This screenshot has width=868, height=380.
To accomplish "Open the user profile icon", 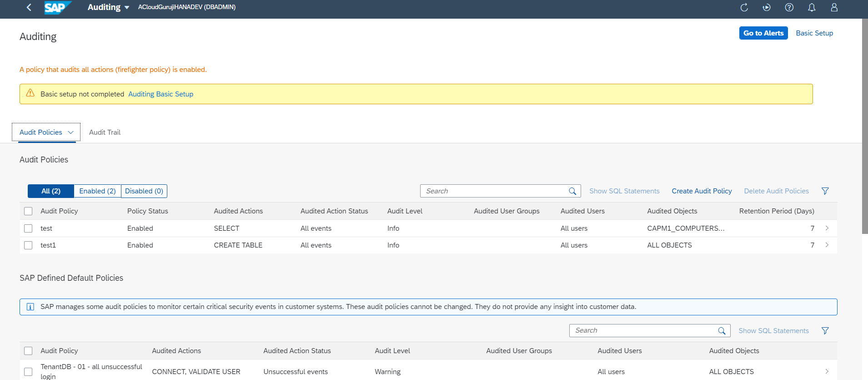I will tap(834, 7).
